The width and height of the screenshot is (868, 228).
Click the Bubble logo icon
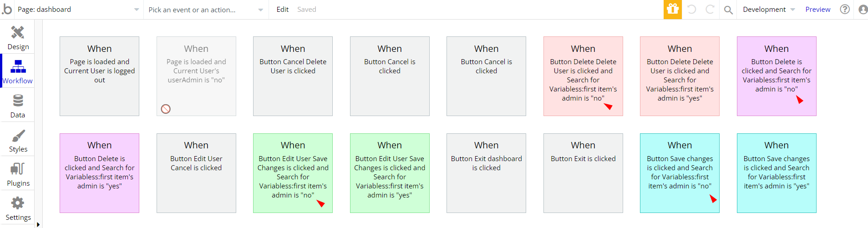(x=7, y=9)
